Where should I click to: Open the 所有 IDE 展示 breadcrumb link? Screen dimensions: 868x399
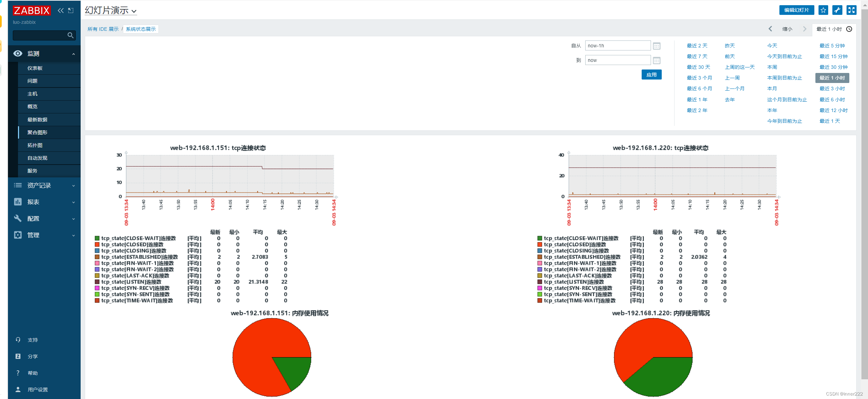tap(103, 29)
